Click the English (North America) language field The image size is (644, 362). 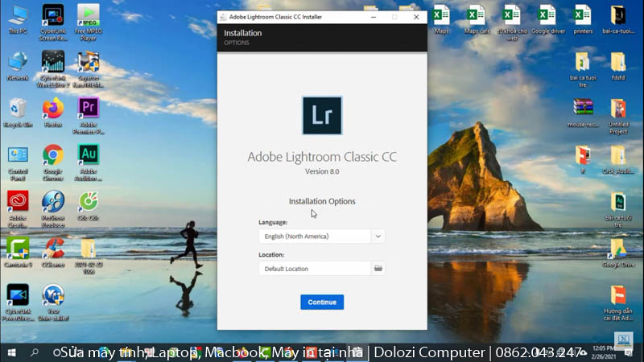coord(315,237)
